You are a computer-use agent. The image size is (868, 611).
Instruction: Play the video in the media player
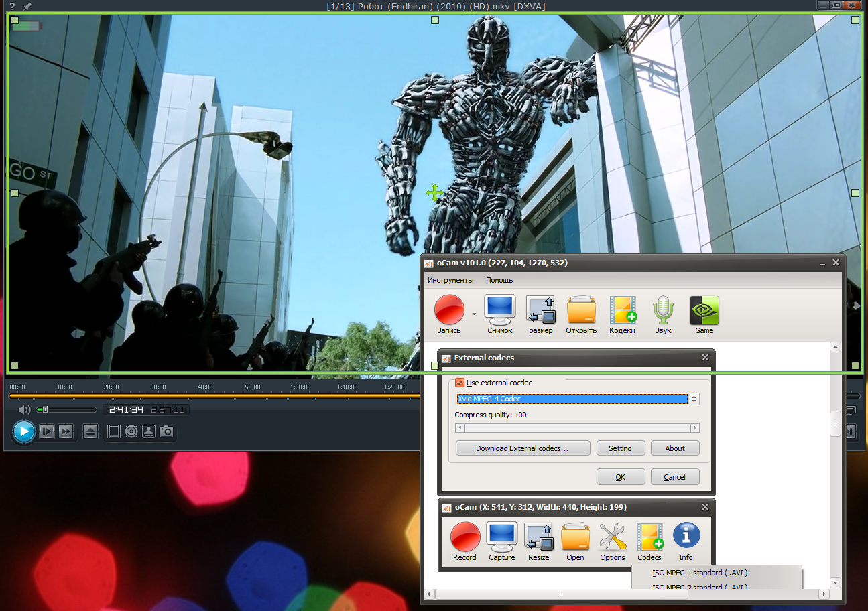coord(23,431)
